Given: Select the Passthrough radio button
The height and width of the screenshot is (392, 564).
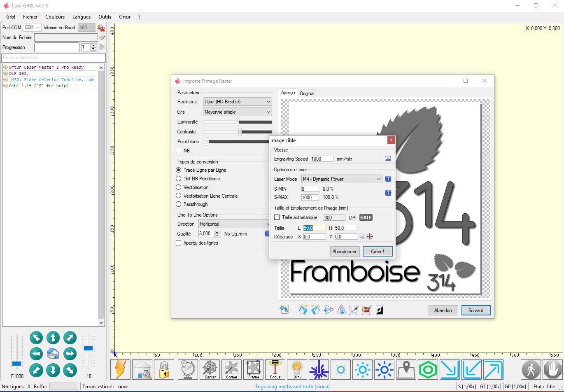Looking at the screenshot, I should pyautogui.click(x=179, y=204).
